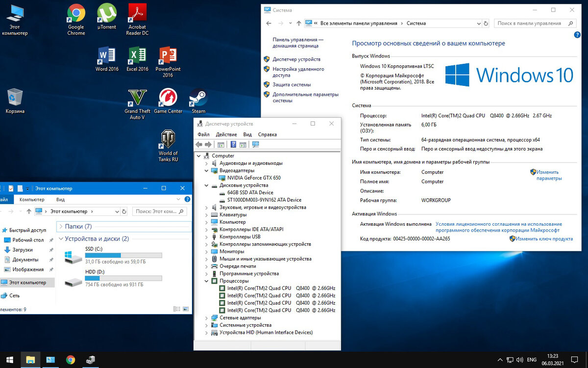Launch World of Tanks RU shortcut
This screenshot has width=588, height=368.
[x=168, y=146]
